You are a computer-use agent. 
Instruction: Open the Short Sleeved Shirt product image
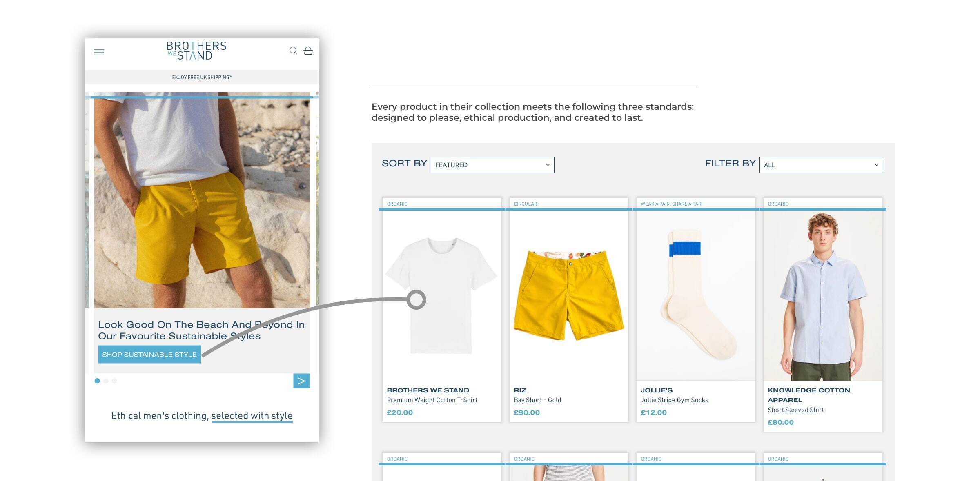coord(823,296)
